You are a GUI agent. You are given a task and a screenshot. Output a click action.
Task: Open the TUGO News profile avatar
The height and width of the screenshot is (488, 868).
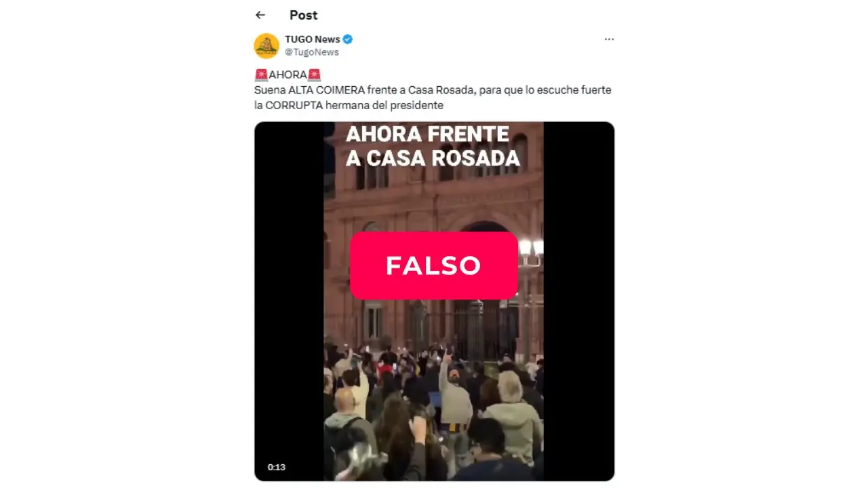click(267, 45)
